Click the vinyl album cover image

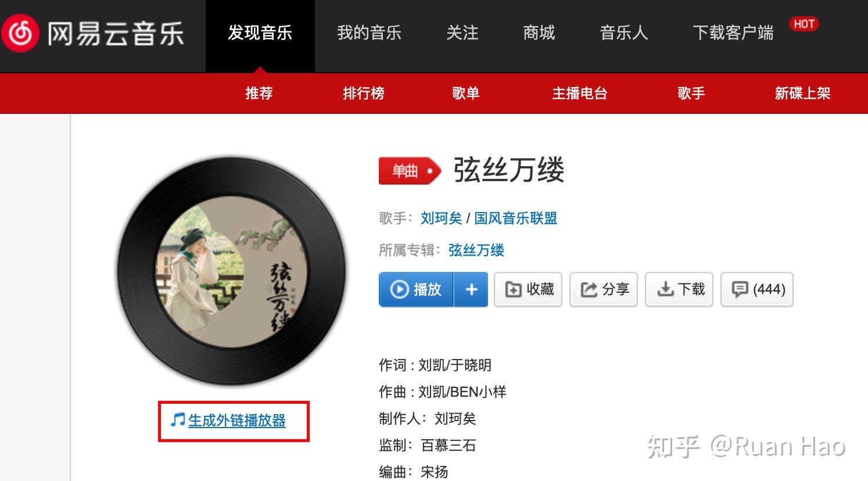[x=231, y=272]
